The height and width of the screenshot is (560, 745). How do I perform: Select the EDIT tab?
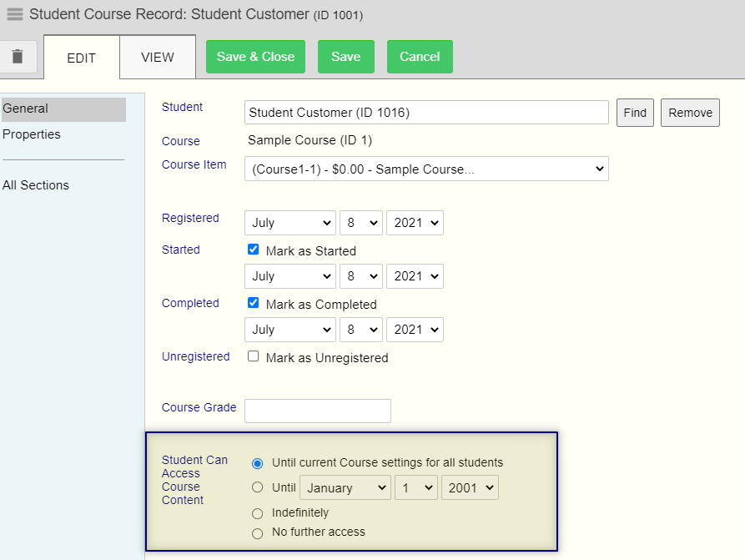pyautogui.click(x=81, y=58)
